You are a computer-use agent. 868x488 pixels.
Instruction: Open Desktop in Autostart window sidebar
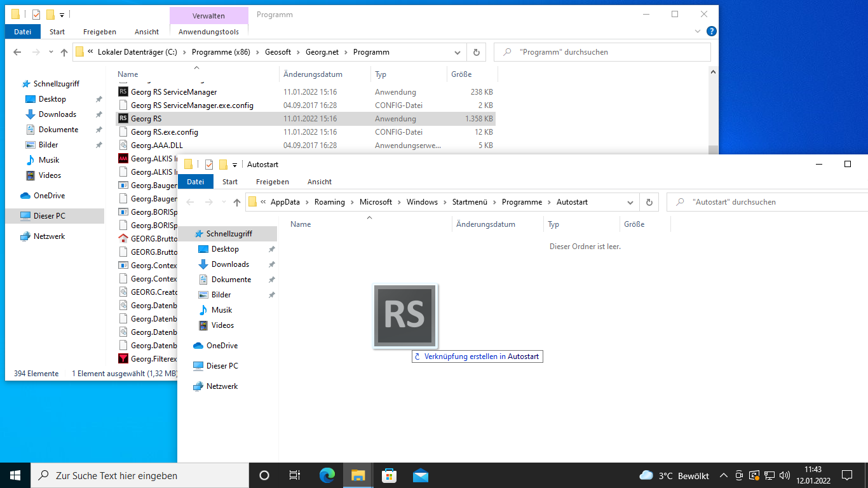coord(225,249)
